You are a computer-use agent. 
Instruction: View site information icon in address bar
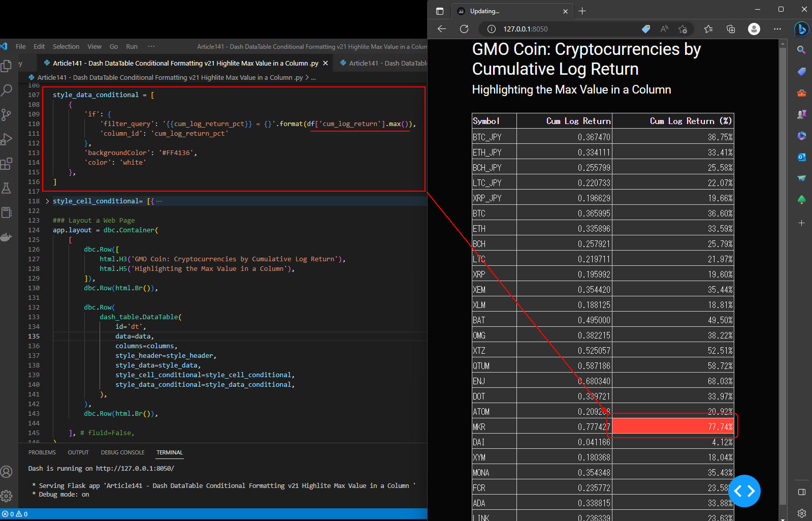click(x=492, y=29)
